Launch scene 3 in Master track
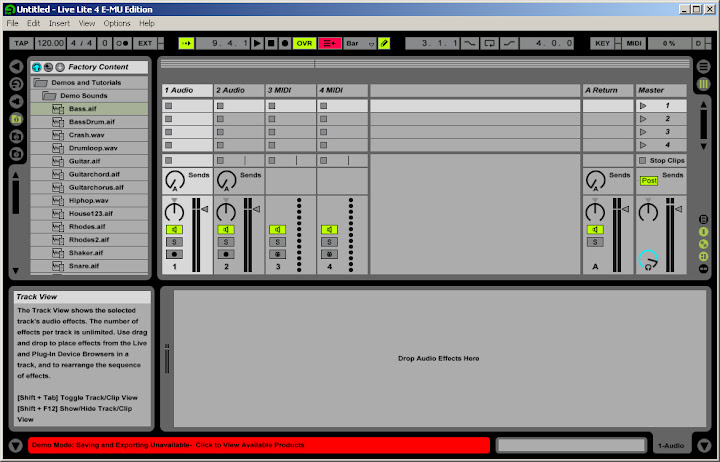The height and width of the screenshot is (462, 720). [x=643, y=132]
